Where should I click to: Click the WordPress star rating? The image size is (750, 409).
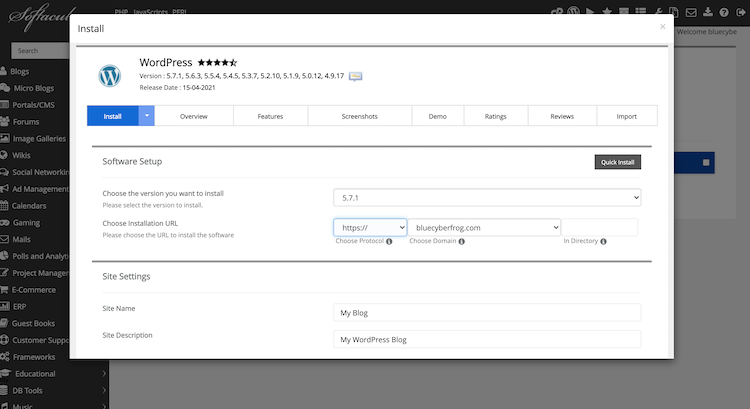point(217,63)
